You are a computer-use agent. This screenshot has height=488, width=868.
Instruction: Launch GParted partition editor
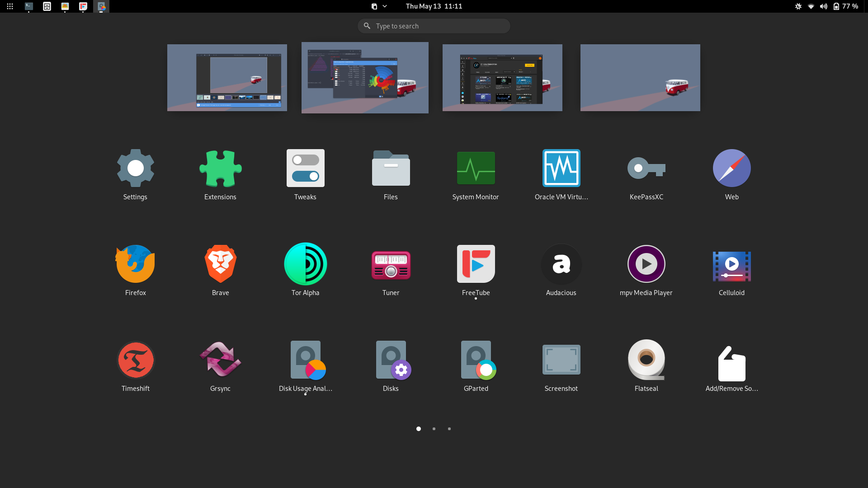[x=476, y=360]
